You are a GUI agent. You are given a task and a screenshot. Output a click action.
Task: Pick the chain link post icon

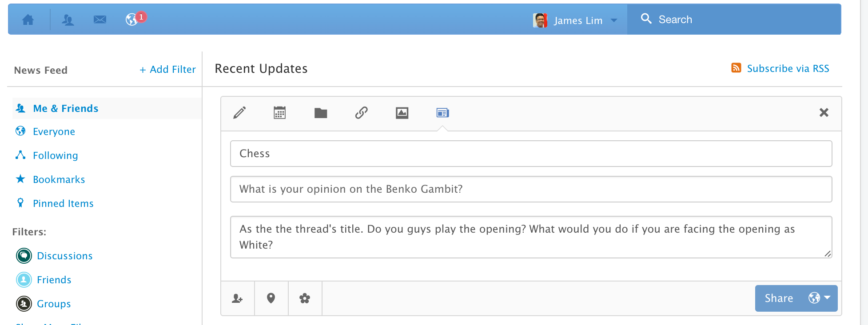point(362,113)
